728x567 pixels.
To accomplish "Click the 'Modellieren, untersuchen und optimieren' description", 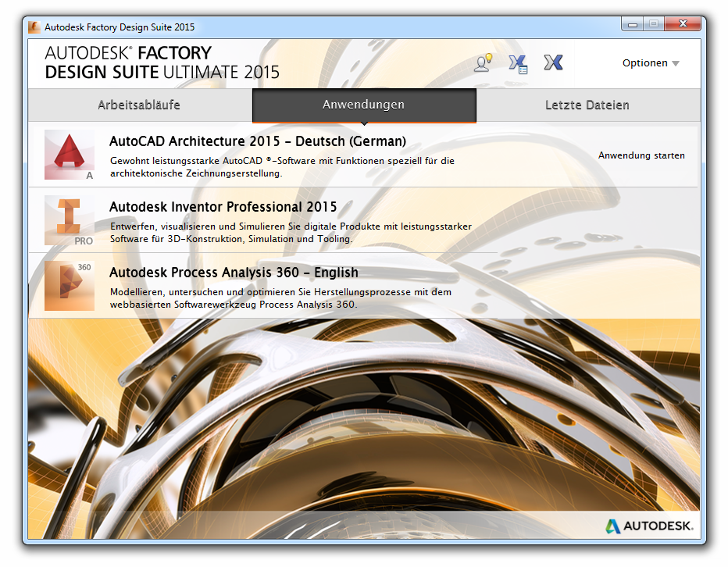I will click(x=280, y=298).
